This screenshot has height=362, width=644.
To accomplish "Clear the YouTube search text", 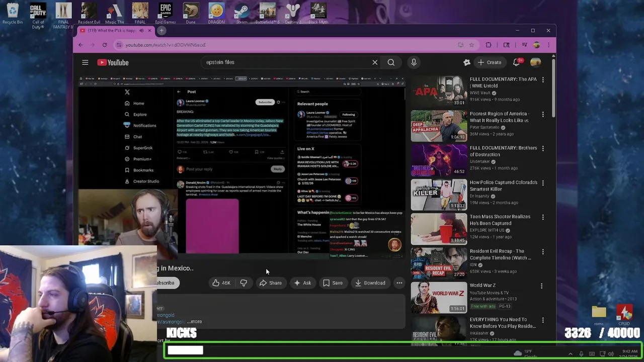I will coord(375,62).
